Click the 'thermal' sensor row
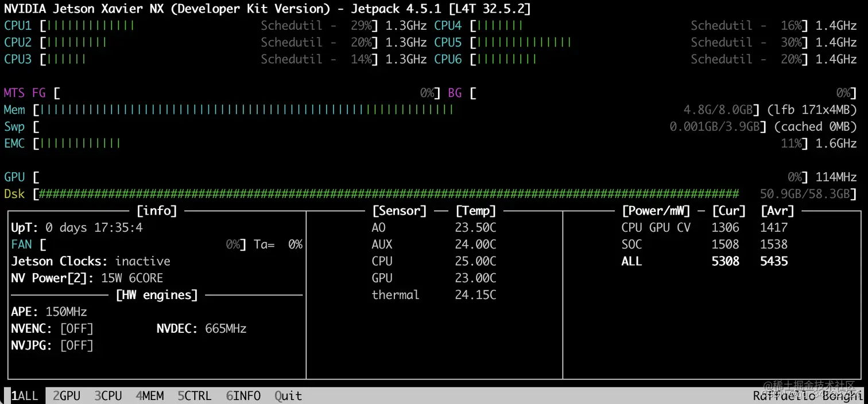The height and width of the screenshot is (404, 868). coord(434,295)
